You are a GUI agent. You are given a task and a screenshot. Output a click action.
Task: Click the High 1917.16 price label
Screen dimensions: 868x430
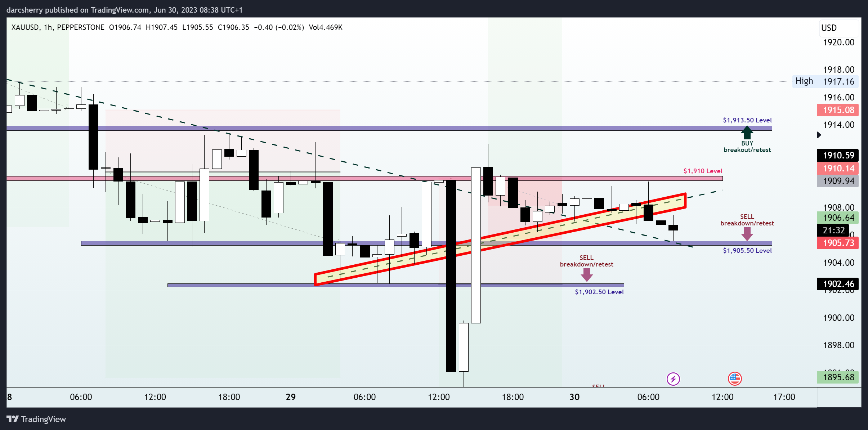(825, 81)
